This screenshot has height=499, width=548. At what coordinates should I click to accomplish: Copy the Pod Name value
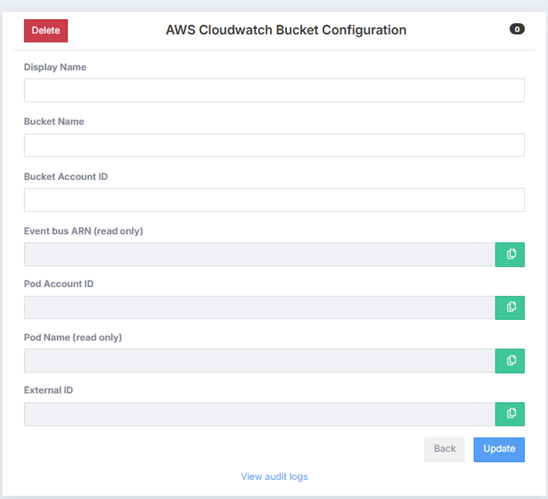[x=510, y=361]
